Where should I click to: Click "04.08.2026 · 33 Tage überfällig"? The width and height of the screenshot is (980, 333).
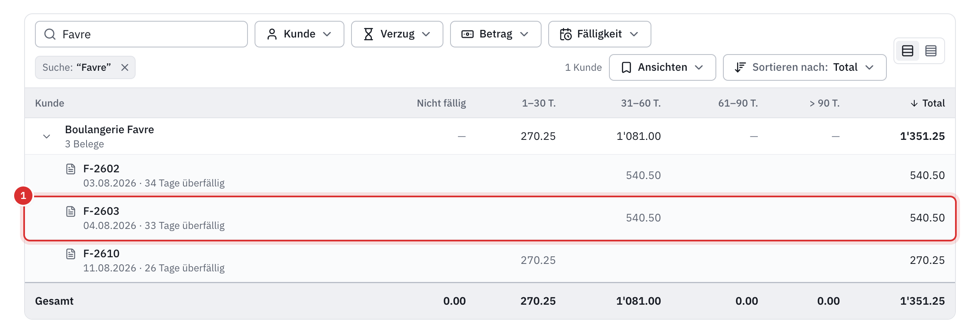(154, 226)
